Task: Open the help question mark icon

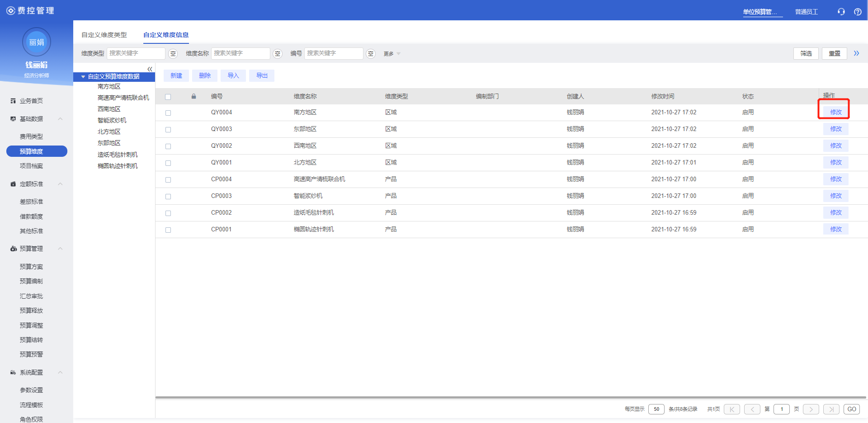Action: click(x=858, y=12)
